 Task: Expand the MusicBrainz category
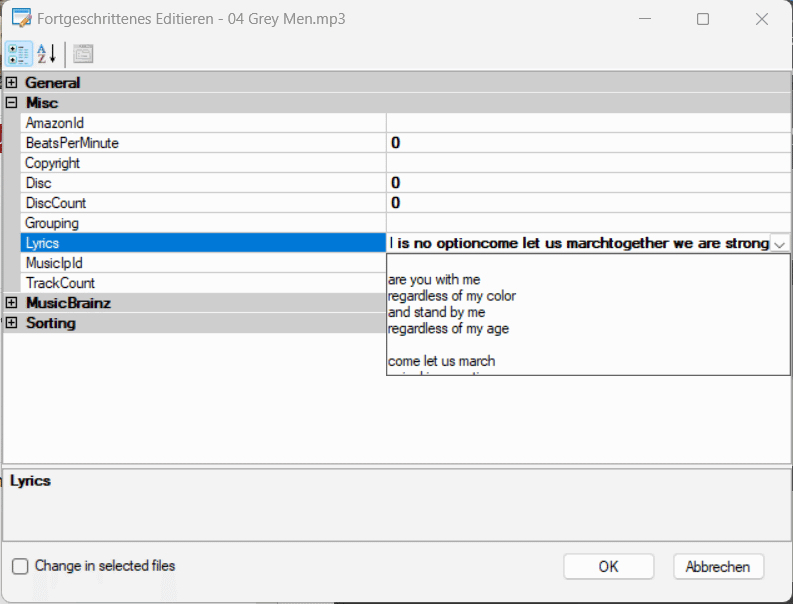tap(12, 303)
